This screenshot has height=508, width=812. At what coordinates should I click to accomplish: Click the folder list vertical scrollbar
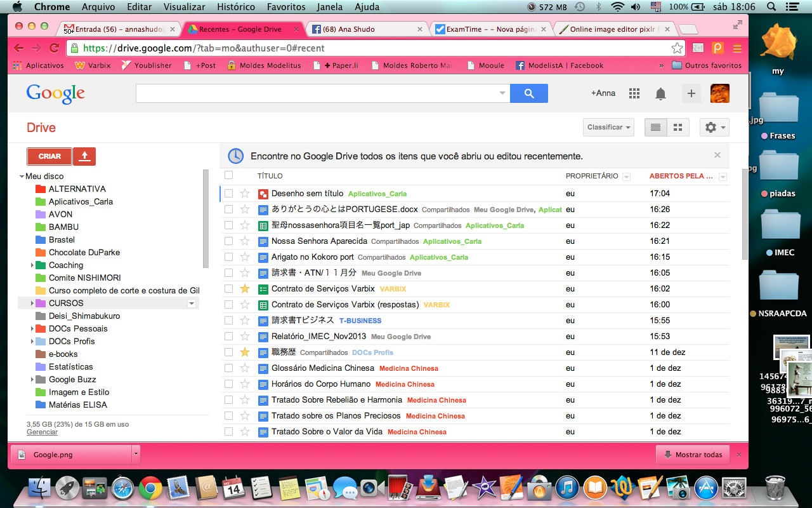click(x=206, y=219)
